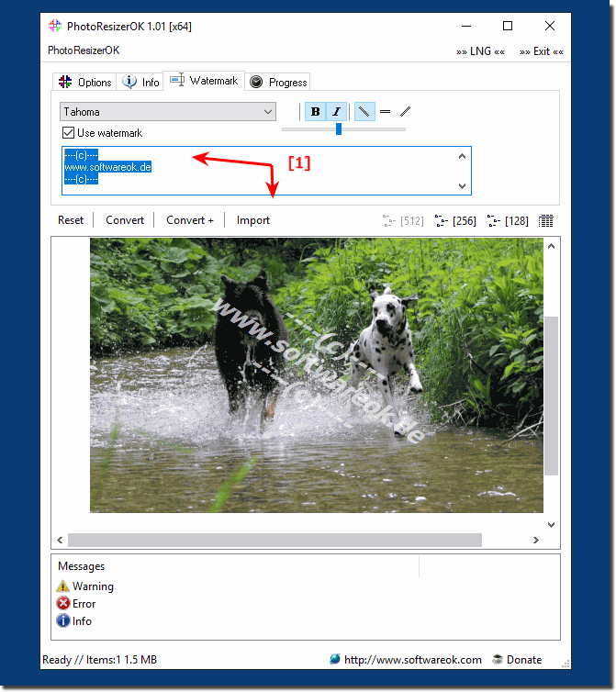Set thumbnail size to 256
The width and height of the screenshot is (616, 692).
click(x=455, y=220)
